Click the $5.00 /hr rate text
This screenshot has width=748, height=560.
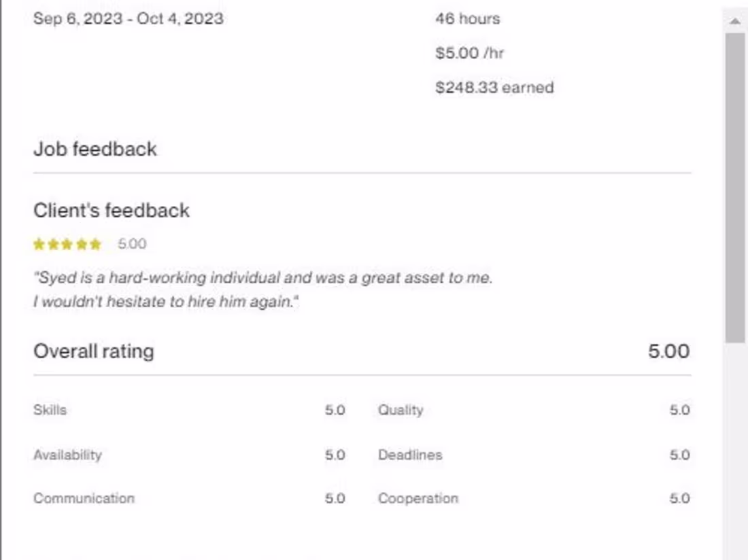[x=469, y=53]
